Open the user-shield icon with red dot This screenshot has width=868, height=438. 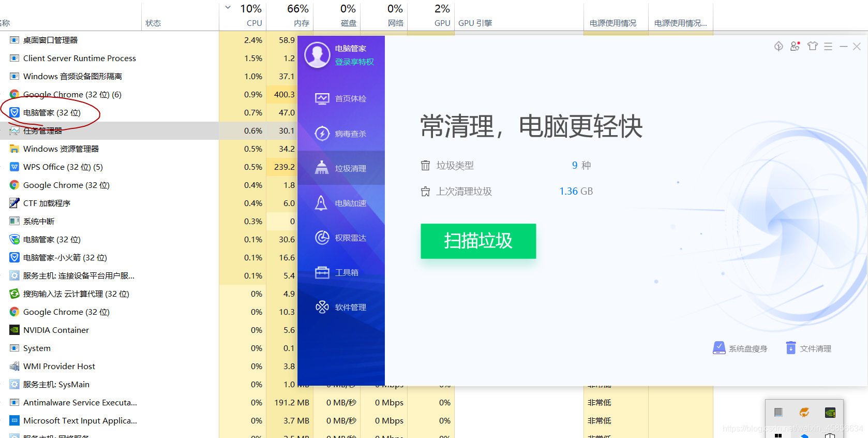coord(795,46)
